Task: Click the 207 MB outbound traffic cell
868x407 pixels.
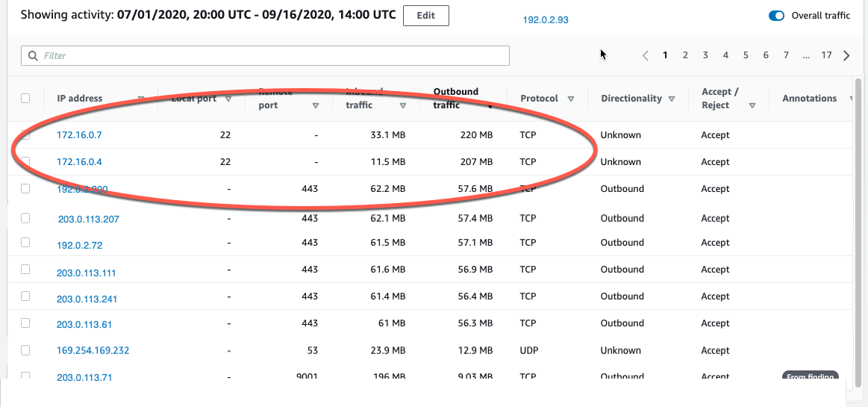Action: click(x=476, y=162)
